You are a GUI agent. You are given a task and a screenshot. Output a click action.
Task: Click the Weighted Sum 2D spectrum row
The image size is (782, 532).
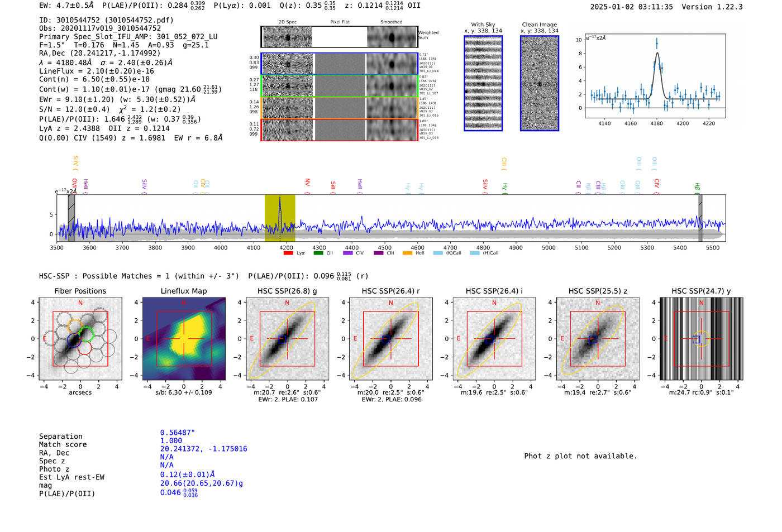(340, 37)
